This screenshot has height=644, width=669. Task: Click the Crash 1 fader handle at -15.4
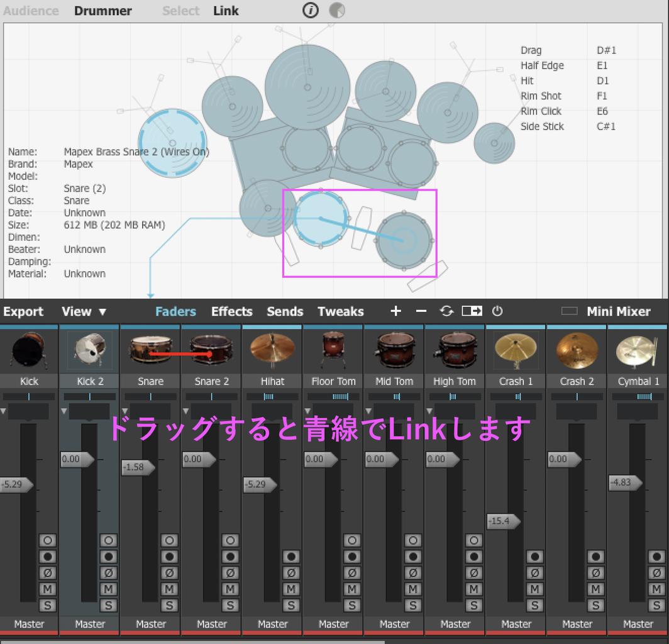click(x=504, y=521)
